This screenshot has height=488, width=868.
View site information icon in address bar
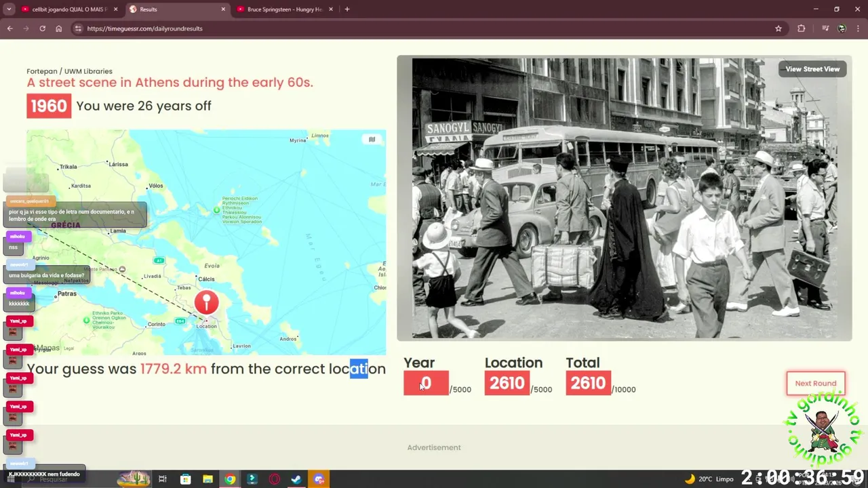[78, 28]
